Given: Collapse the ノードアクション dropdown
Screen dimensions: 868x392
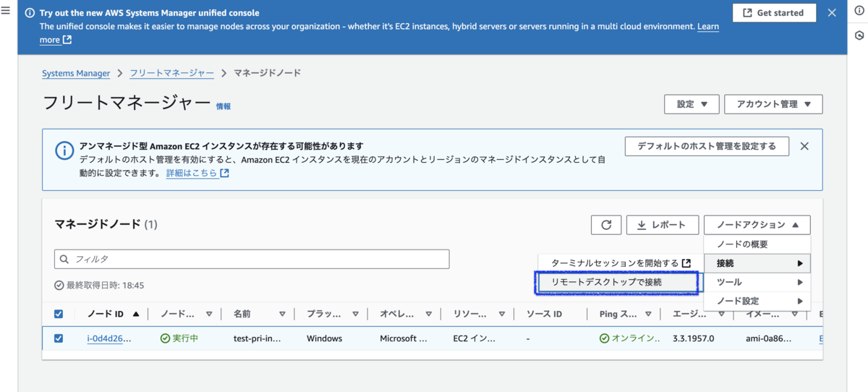Looking at the screenshot, I should click(x=757, y=225).
